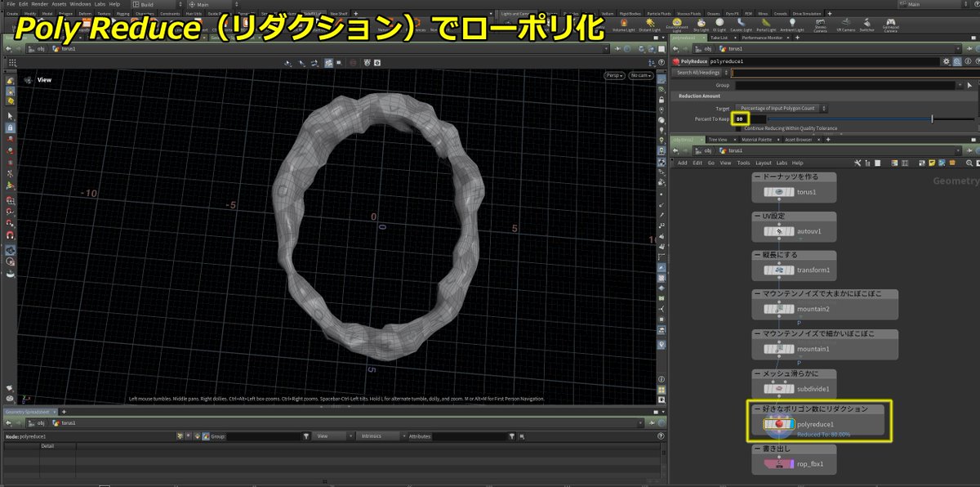Add a VR Camera from the shelf

point(845,25)
